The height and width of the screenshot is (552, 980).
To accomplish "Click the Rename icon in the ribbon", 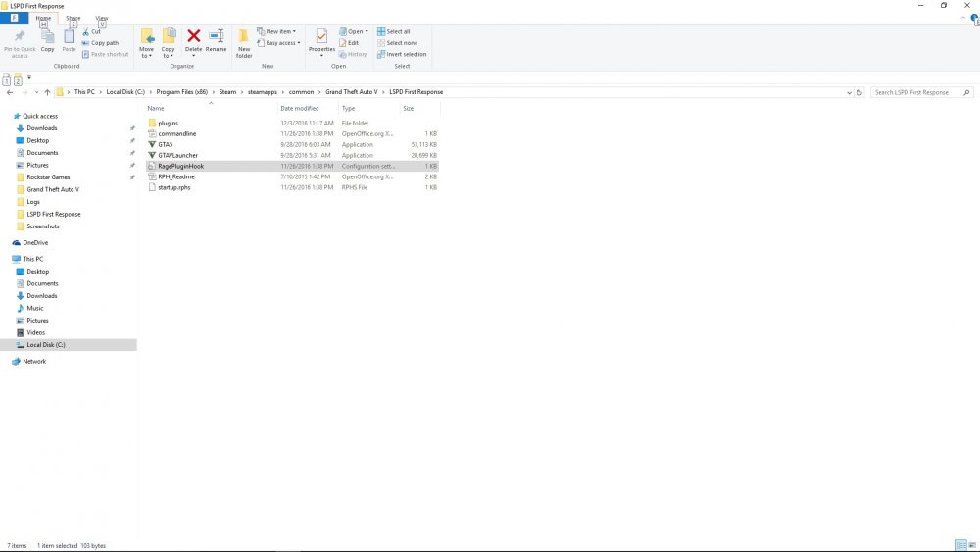I will [216, 39].
